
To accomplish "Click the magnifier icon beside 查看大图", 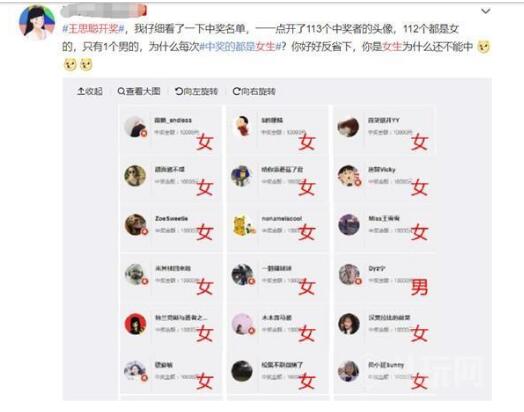I will 121,91.
